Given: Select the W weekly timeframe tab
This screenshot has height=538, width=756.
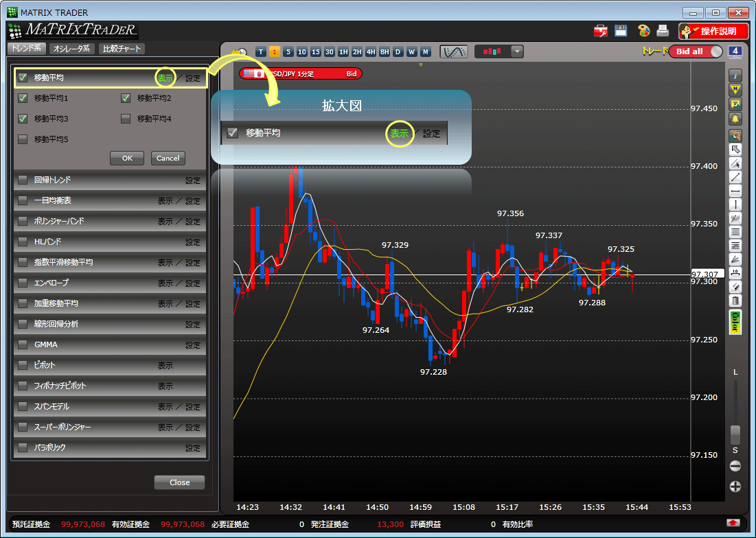Looking at the screenshot, I should coord(412,51).
